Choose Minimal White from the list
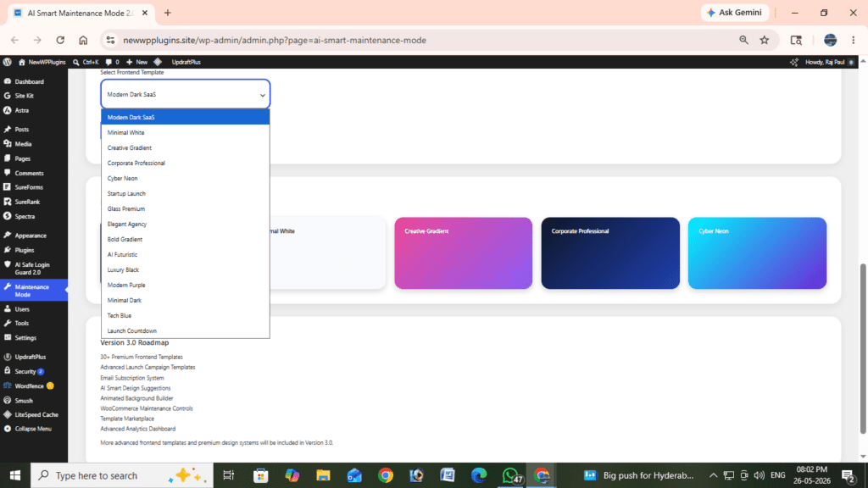The height and width of the screenshot is (488, 868). 186,133
